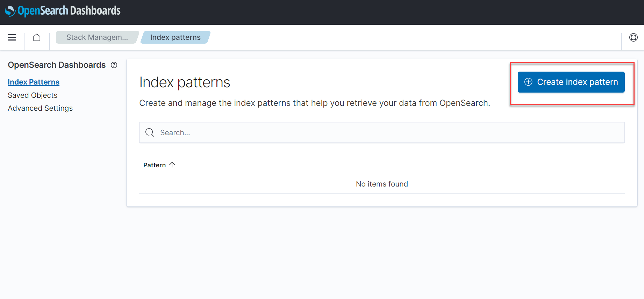Open Saved Objects in sidebar
Image resolution: width=644 pixels, height=299 pixels.
tap(33, 95)
